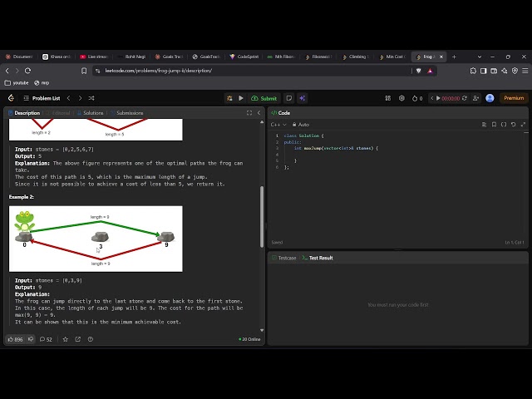Viewport: 532px width, 399px height.
Task: Click the Premium button
Action: 514,98
